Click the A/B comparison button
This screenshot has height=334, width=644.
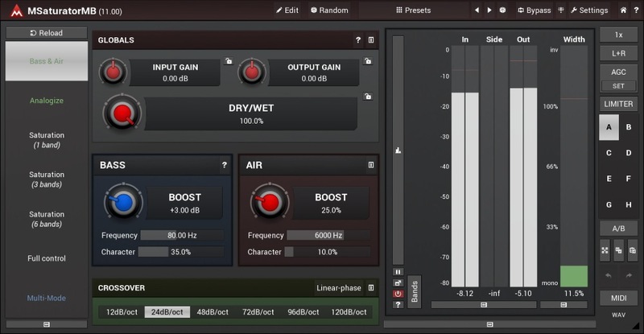pyautogui.click(x=618, y=229)
